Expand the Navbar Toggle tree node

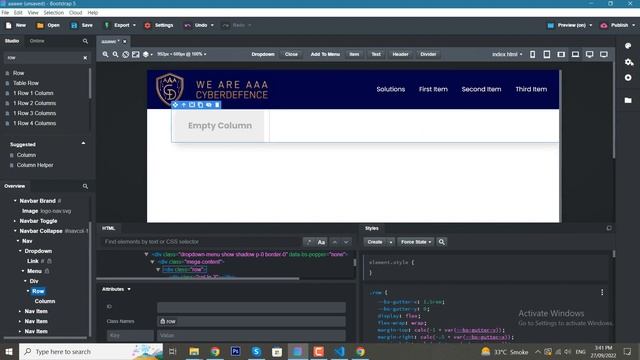(15, 221)
